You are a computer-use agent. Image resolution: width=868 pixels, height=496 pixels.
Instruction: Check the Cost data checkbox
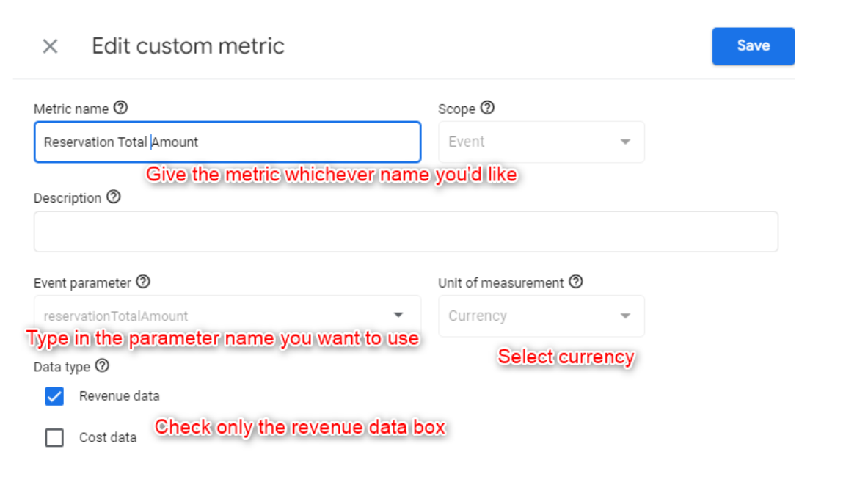point(54,438)
